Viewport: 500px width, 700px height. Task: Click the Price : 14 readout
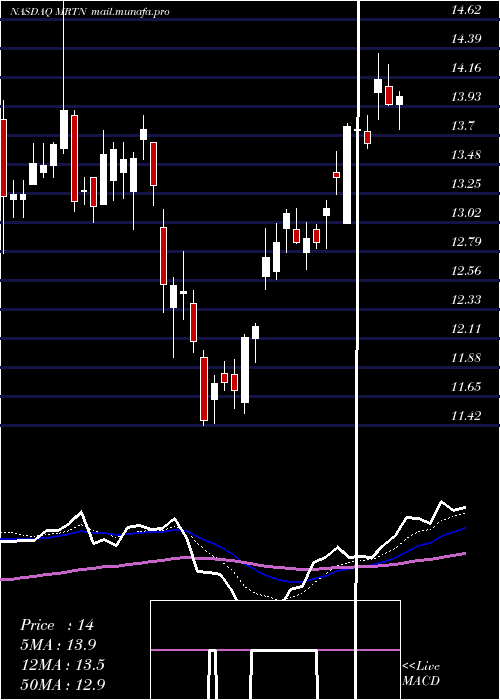coord(57,625)
